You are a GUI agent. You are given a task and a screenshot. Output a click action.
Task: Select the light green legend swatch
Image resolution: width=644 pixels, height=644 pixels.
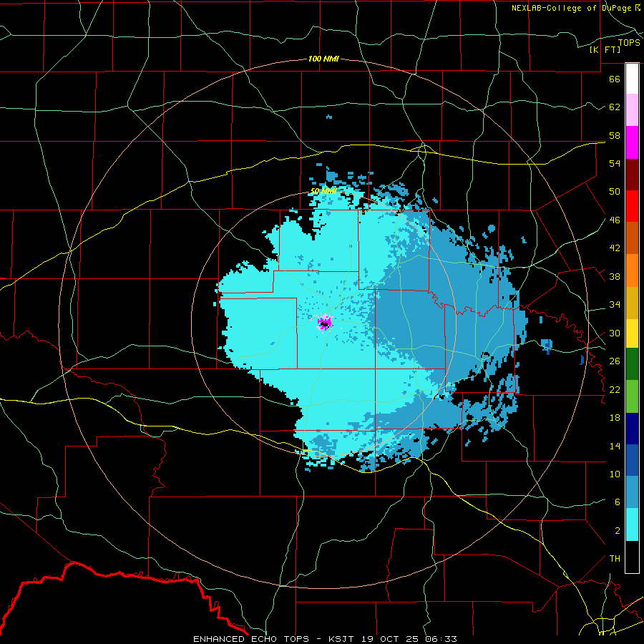(632, 396)
